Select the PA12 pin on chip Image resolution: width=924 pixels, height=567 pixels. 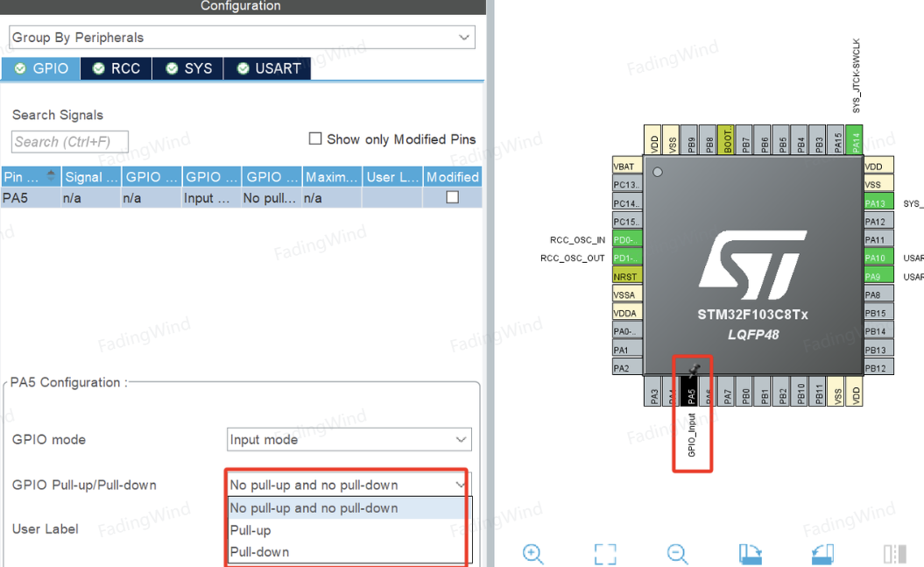point(878,222)
